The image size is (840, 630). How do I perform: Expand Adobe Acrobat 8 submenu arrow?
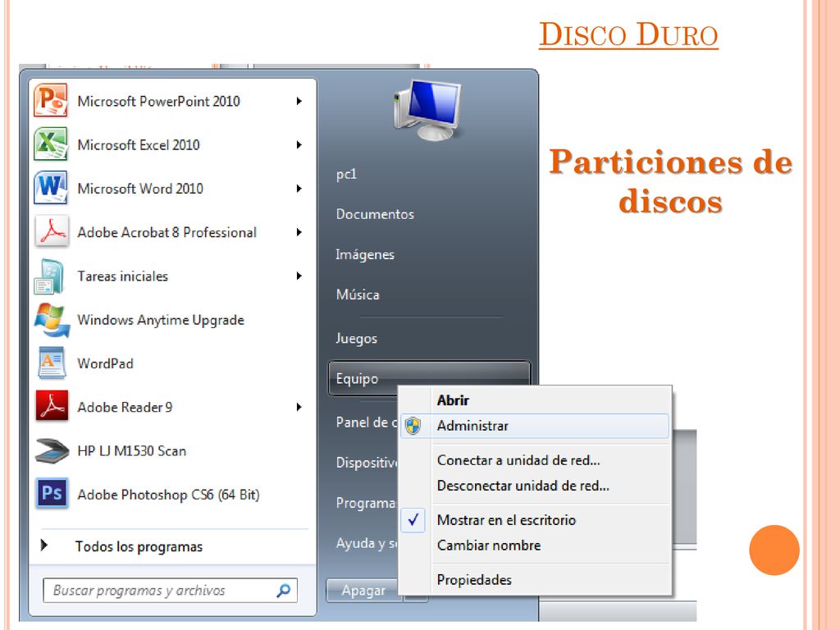click(x=299, y=232)
